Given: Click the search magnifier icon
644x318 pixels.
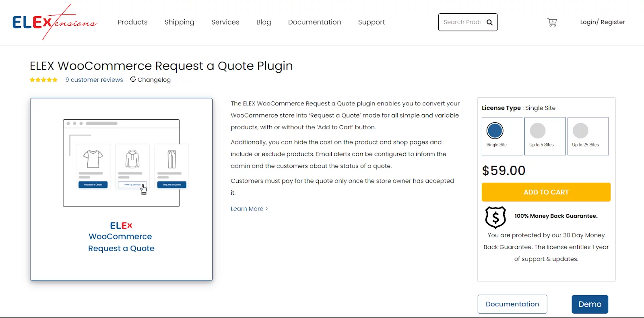Looking at the screenshot, I should click(x=489, y=22).
